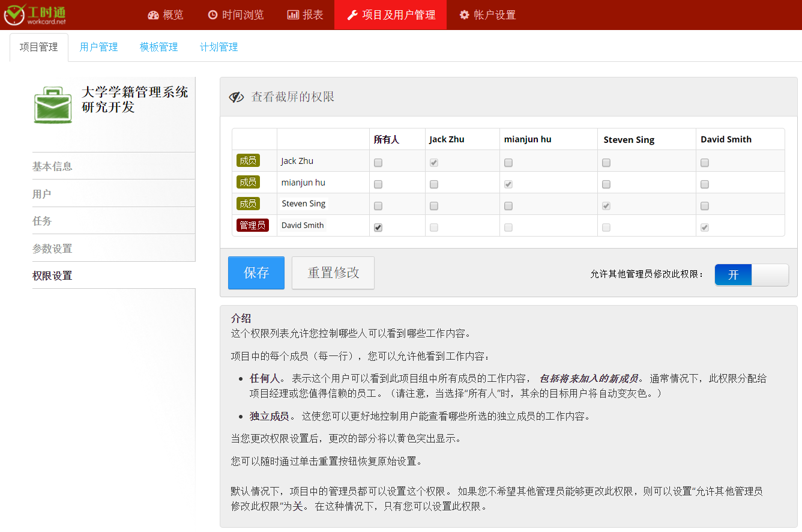Click the clock icon beside 时间浏览

pyautogui.click(x=213, y=15)
